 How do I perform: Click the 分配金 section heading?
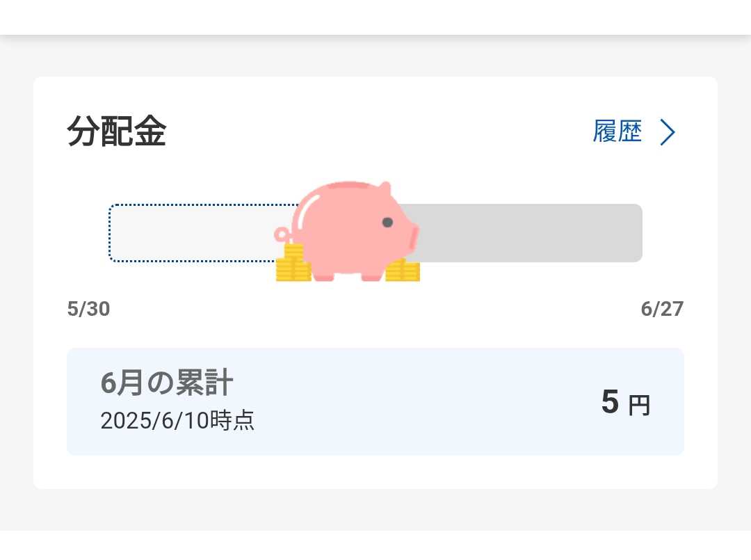[117, 131]
